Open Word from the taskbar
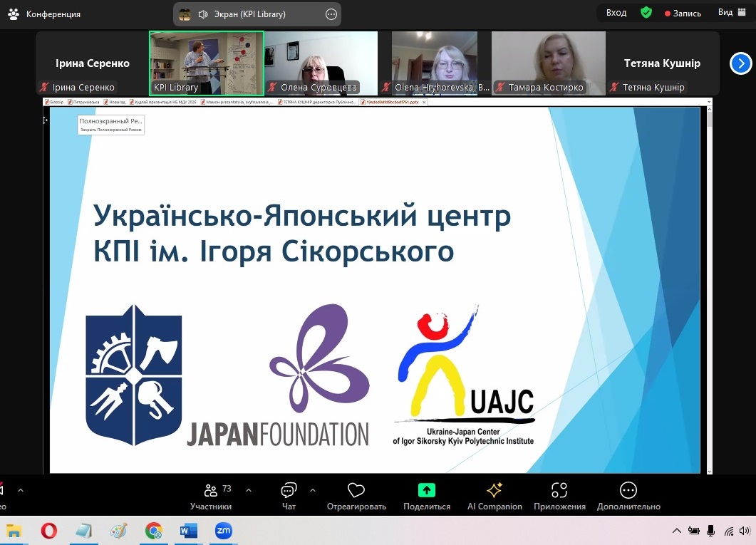This screenshot has width=756, height=545. click(x=189, y=531)
